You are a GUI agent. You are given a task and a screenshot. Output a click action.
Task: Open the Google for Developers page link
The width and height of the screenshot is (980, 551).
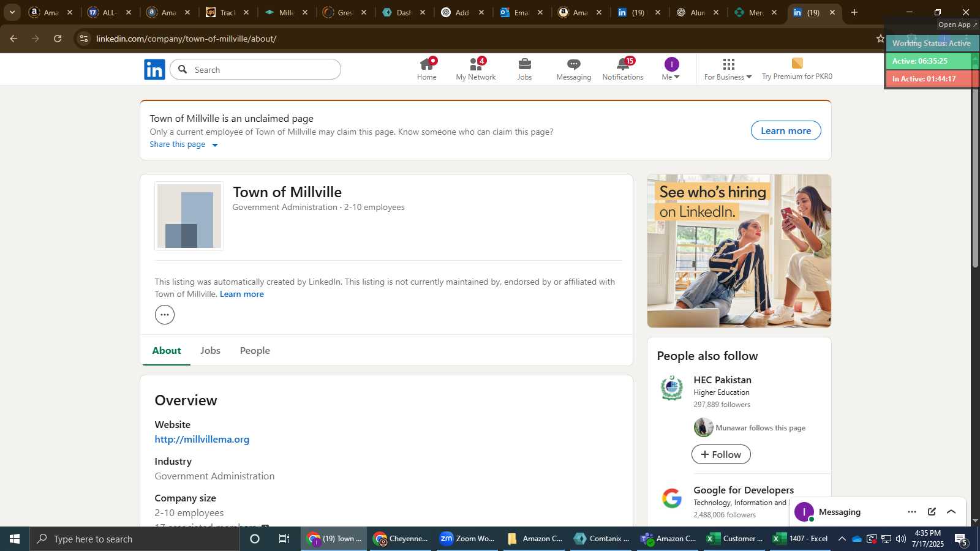pos(744,490)
